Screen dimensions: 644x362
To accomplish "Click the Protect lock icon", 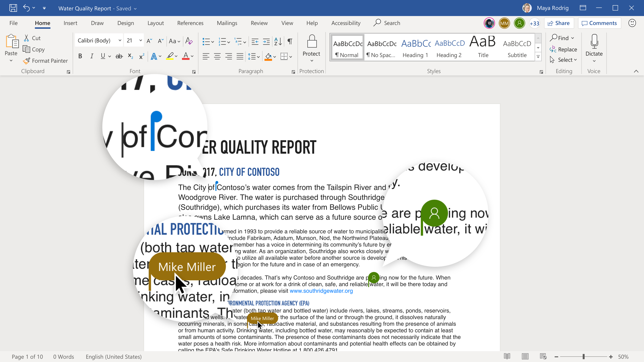I will [312, 41].
